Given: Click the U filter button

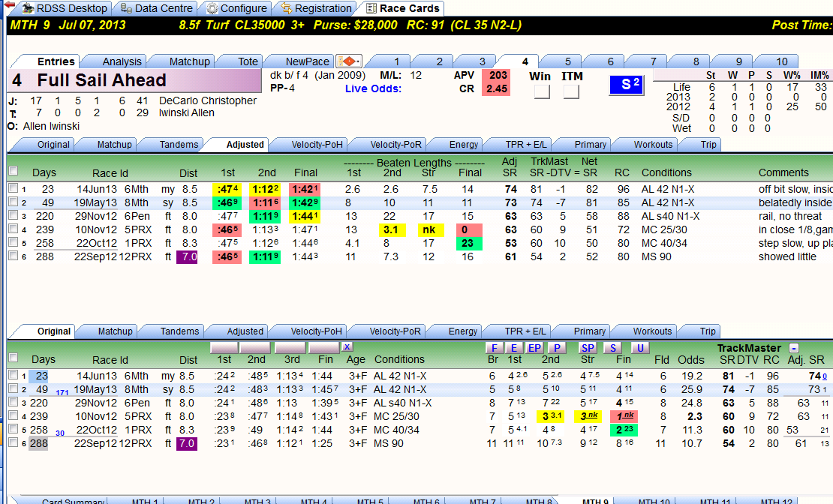Looking at the screenshot, I should (x=640, y=348).
